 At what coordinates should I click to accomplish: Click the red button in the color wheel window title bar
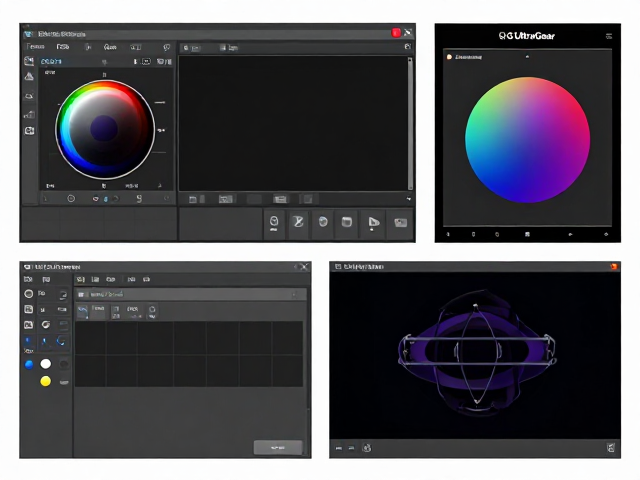pos(396,33)
